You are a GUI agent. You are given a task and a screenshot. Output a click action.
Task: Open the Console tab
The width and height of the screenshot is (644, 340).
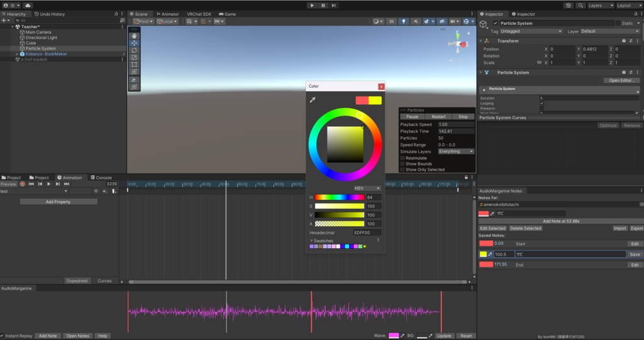tap(101, 178)
